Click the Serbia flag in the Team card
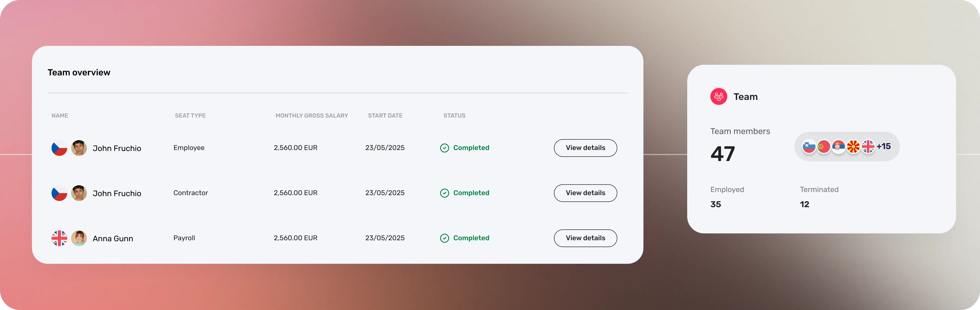Viewport: 980px width, 310px height. [x=838, y=147]
